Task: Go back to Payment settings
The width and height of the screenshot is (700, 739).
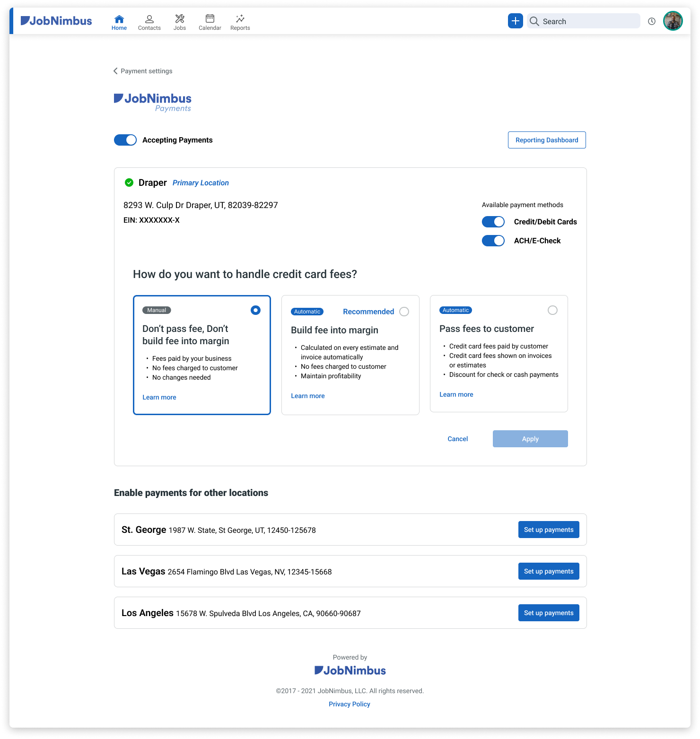Action: pos(143,71)
